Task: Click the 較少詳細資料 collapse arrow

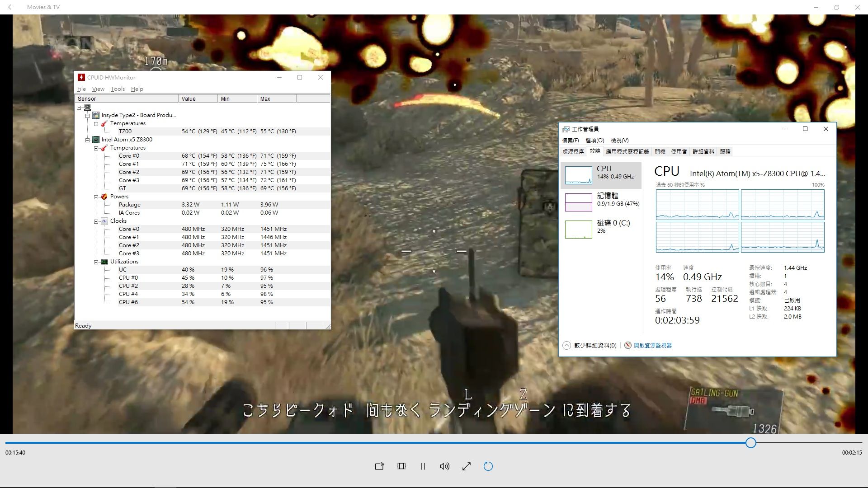Action: (566, 346)
